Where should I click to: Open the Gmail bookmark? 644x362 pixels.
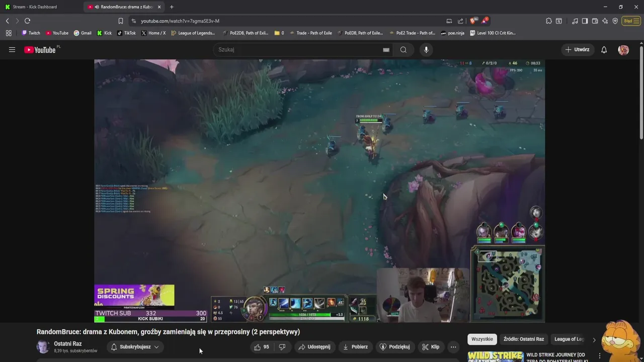tap(83, 33)
